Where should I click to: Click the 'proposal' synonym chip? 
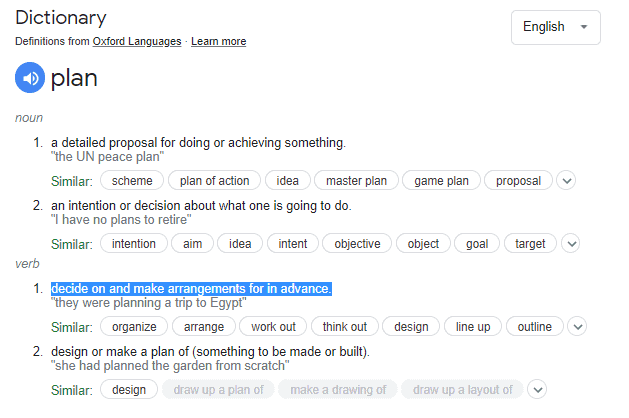point(518,181)
